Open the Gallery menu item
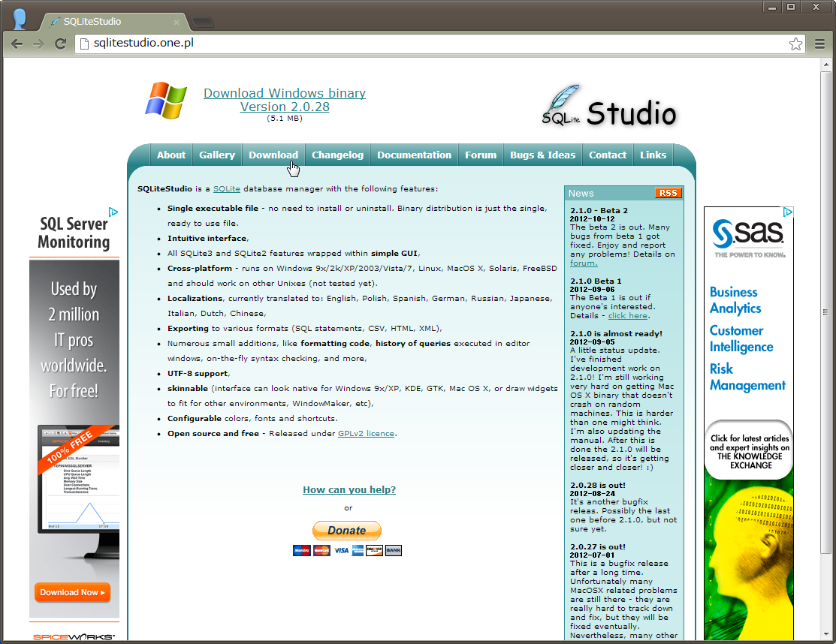 [x=217, y=155]
